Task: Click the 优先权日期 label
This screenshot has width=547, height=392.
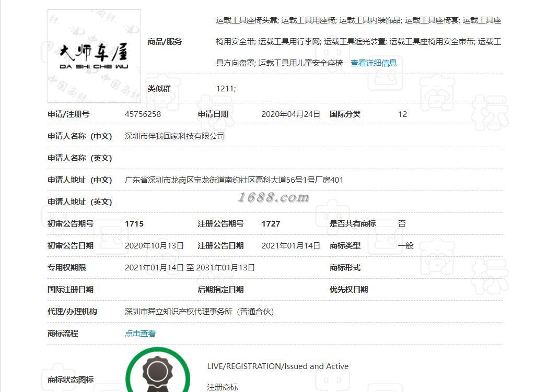Action: [x=349, y=290]
